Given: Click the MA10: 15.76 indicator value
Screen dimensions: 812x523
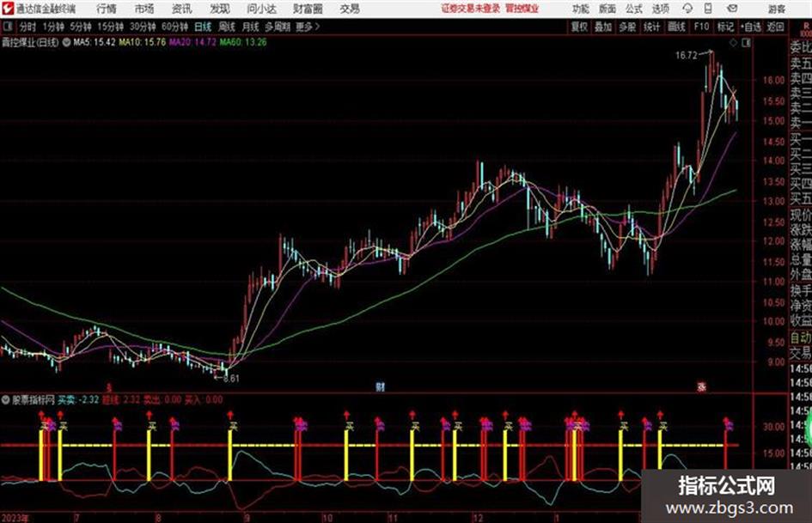Looking at the screenshot, I should coord(143,42).
